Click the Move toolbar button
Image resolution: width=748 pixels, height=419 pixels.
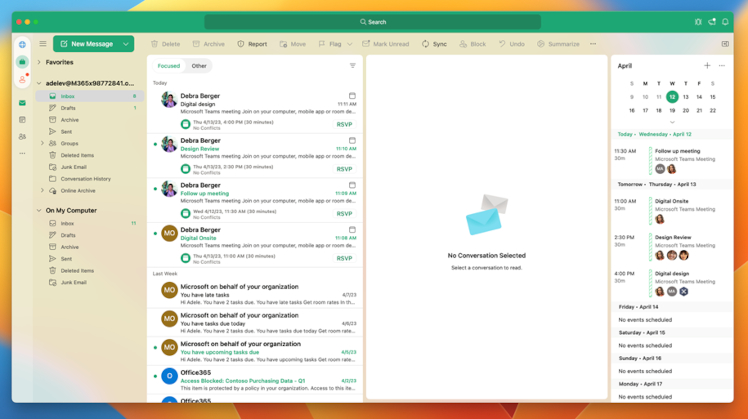[x=292, y=44]
